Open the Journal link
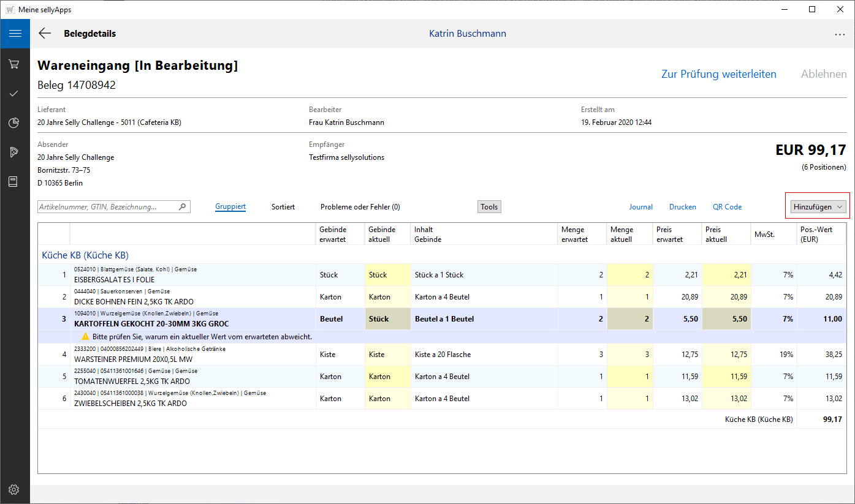This screenshot has height=504, width=855. [640, 207]
